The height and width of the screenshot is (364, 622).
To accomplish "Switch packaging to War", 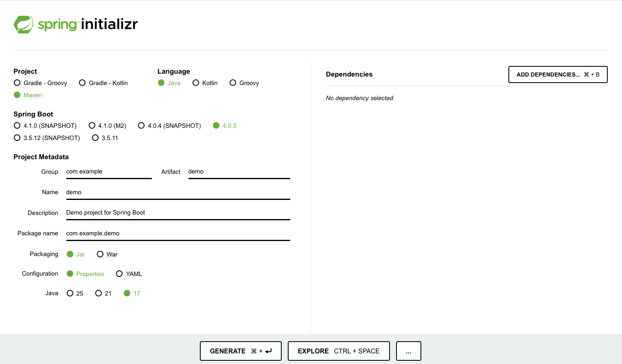I will point(100,254).
